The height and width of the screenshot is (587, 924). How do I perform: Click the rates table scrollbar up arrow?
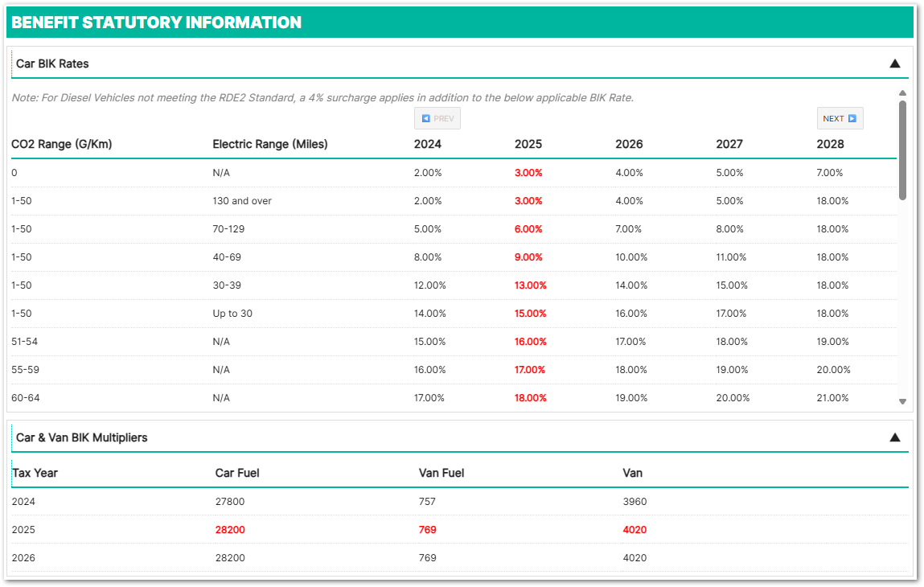tap(902, 92)
